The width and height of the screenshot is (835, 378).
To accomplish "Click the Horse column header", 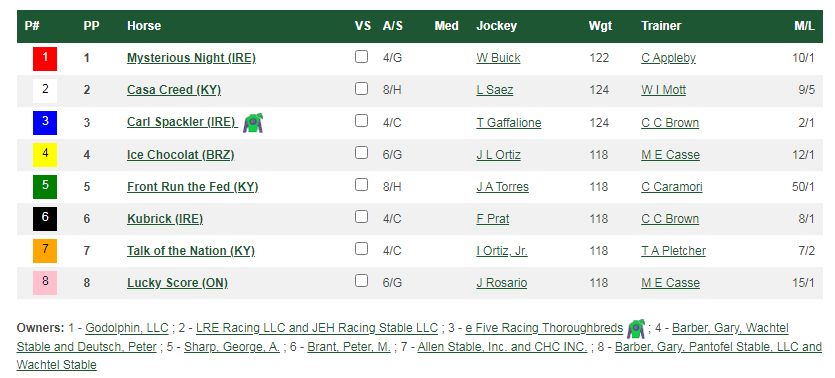I will pos(144,26).
